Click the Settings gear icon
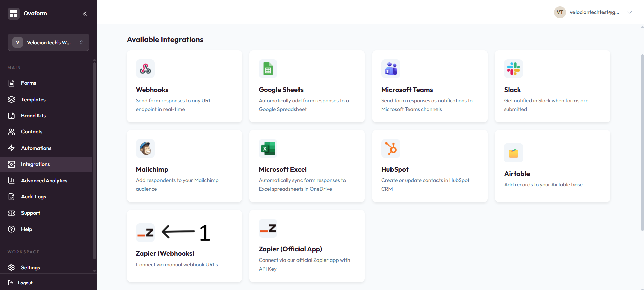Image resolution: width=644 pixels, height=290 pixels. (x=11, y=268)
